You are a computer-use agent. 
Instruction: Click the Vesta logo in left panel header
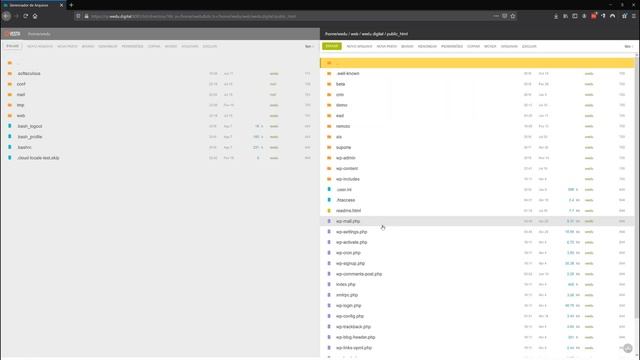pos(13,34)
